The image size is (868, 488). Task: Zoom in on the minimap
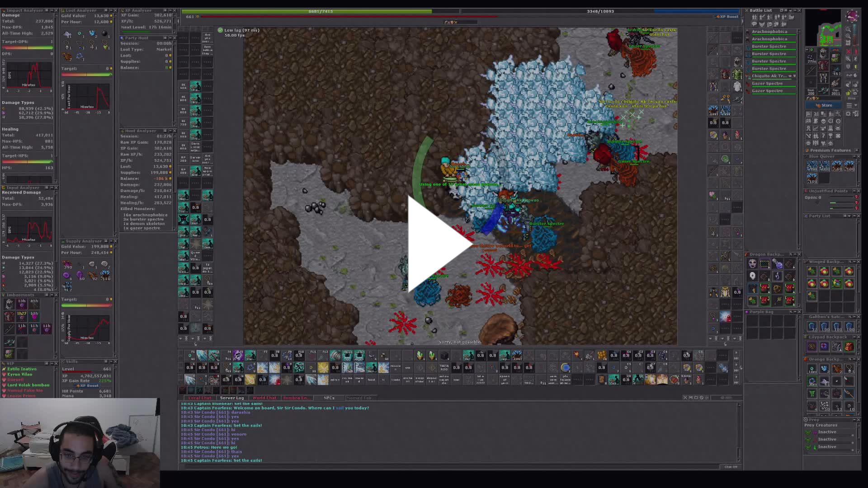848,29
